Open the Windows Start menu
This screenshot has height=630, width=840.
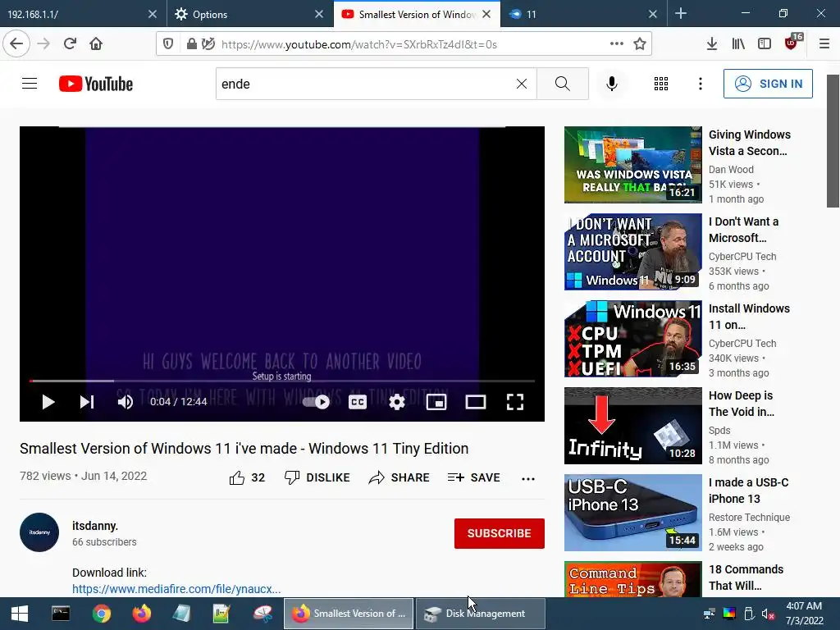tap(20, 614)
